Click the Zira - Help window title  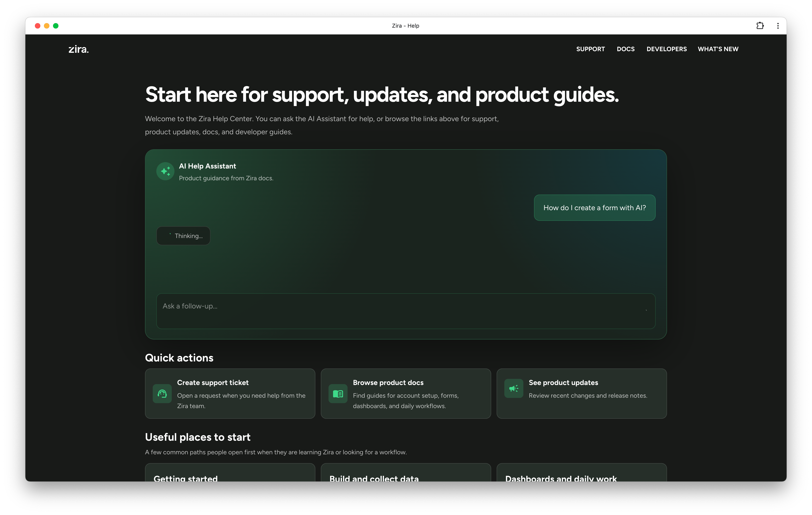(405, 26)
